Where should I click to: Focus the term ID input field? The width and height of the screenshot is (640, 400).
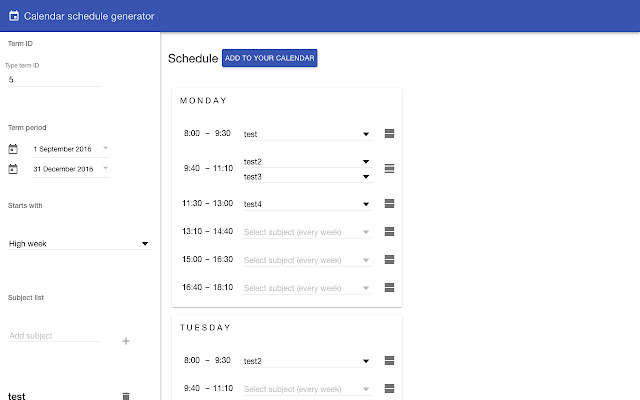tap(54, 80)
